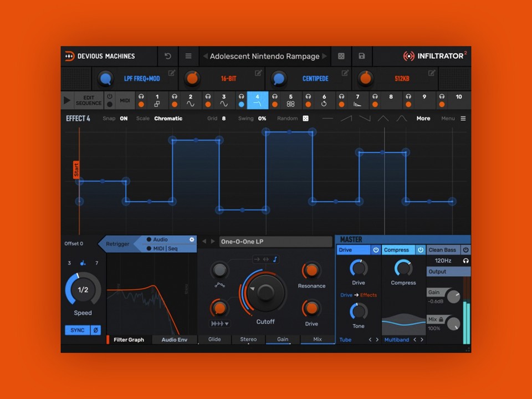The image size is (532, 399).
Task: Open the Scale Chromatic dropdown
Action: [x=168, y=119]
